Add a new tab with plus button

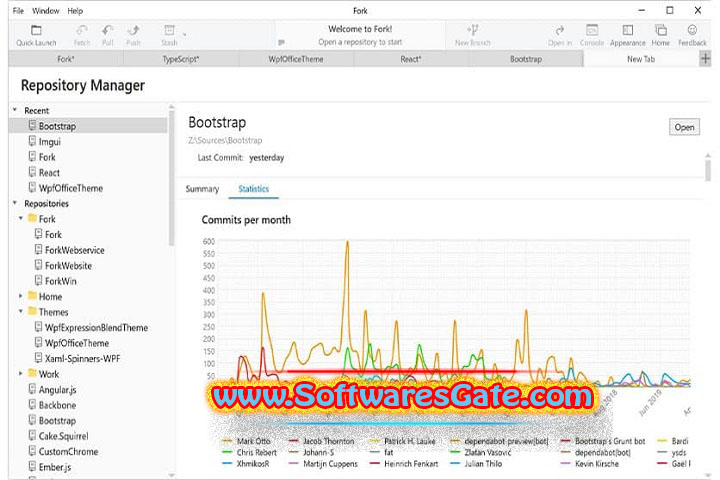coord(705,59)
